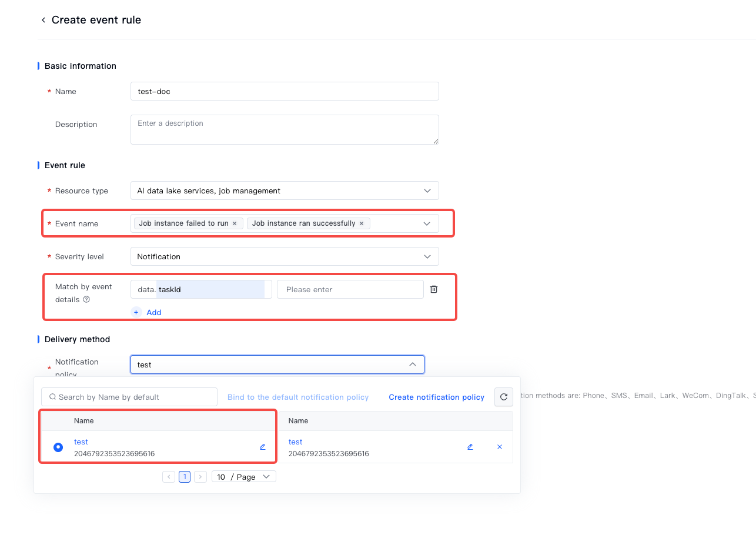Click the Delivery method section heading
The image size is (756, 545).
tap(78, 339)
